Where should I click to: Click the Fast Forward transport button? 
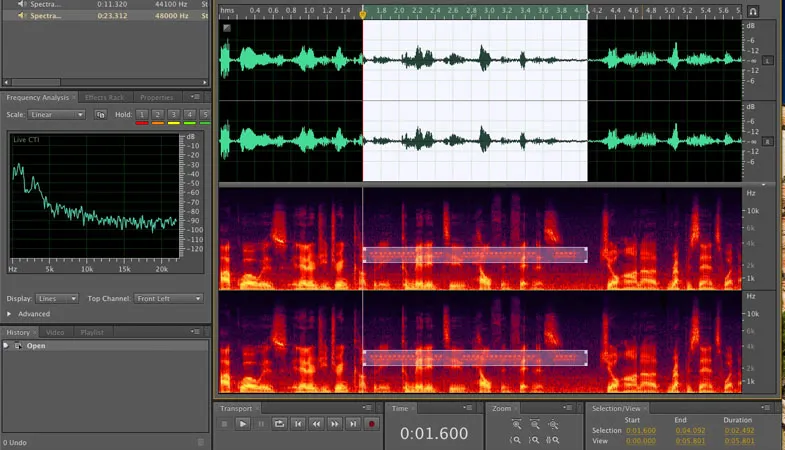coord(334,424)
